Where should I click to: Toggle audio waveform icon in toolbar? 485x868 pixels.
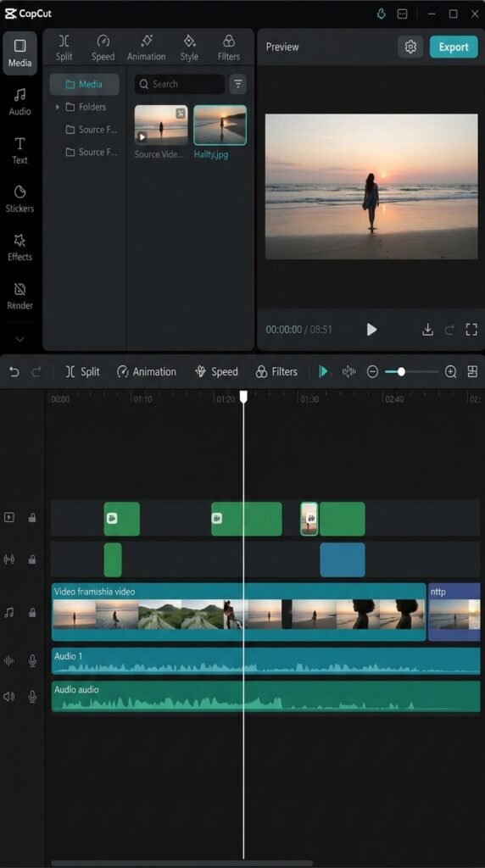point(348,371)
